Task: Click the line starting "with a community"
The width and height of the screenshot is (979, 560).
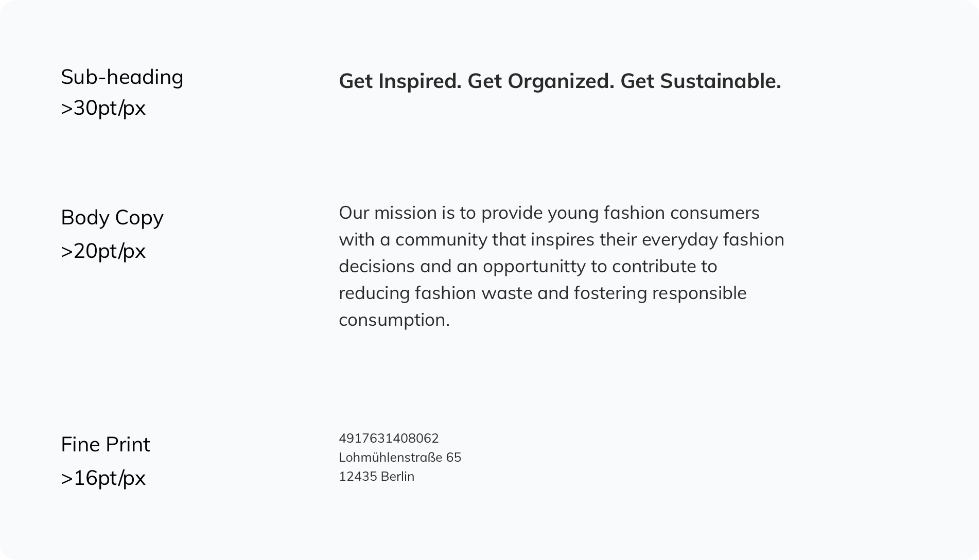Action: 561,240
